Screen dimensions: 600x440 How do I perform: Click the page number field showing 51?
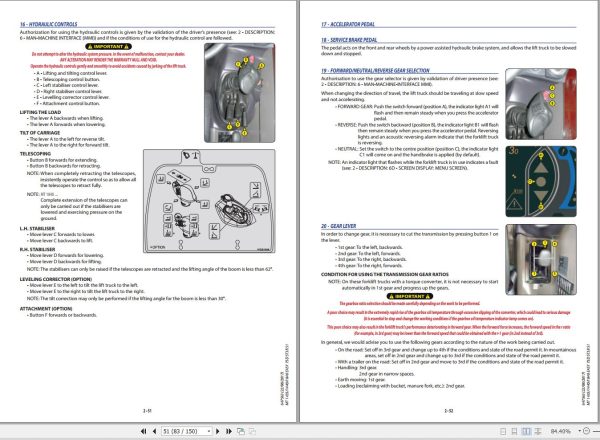[184, 431]
